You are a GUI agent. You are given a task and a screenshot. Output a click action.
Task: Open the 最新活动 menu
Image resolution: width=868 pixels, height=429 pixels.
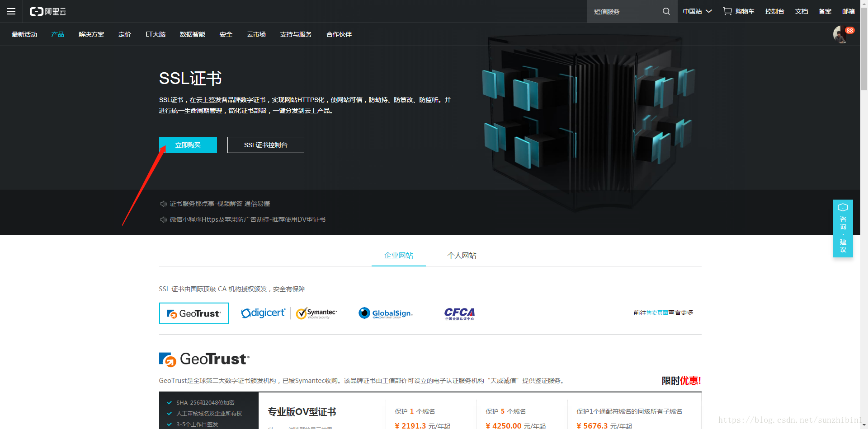pyautogui.click(x=24, y=34)
